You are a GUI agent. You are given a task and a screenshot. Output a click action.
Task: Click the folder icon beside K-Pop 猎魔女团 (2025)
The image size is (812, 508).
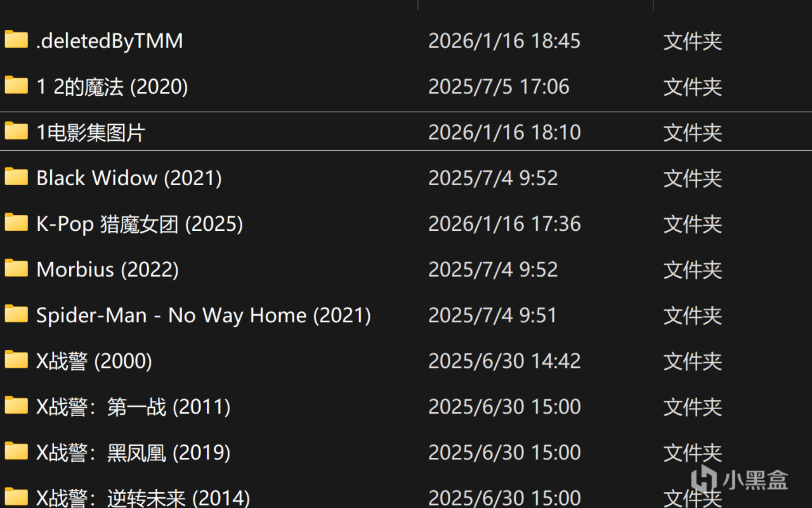pyautogui.click(x=16, y=223)
